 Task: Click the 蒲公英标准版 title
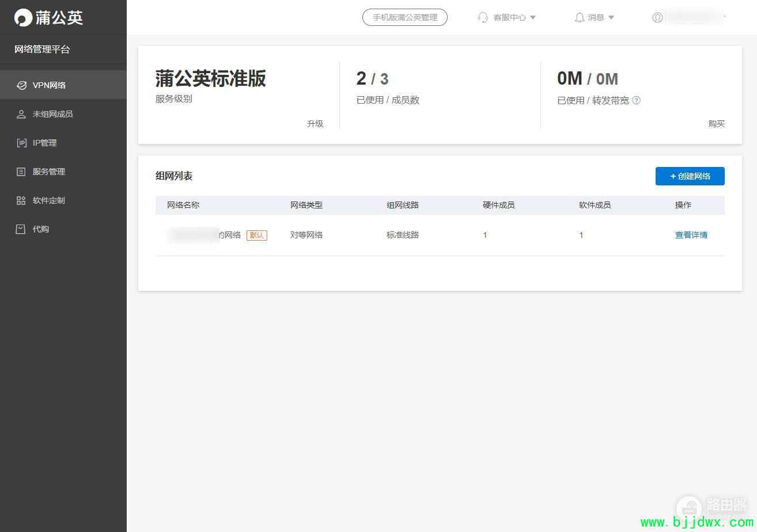point(211,79)
